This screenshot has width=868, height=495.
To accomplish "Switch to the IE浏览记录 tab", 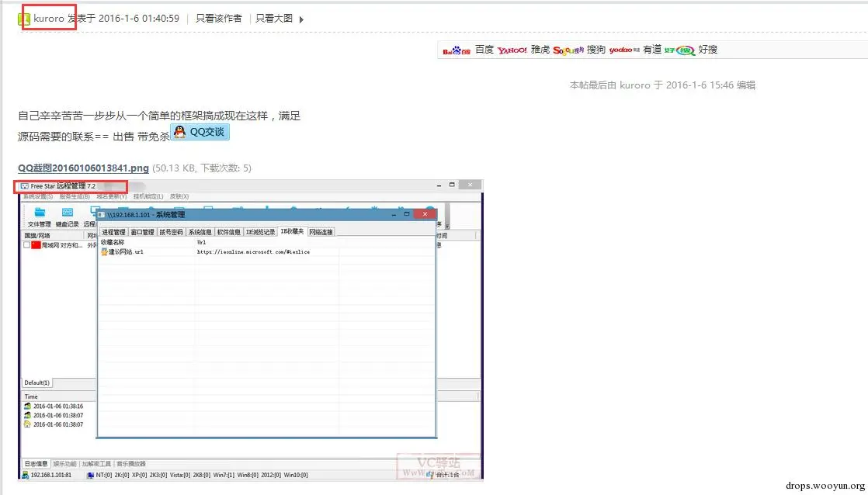I will (260, 232).
